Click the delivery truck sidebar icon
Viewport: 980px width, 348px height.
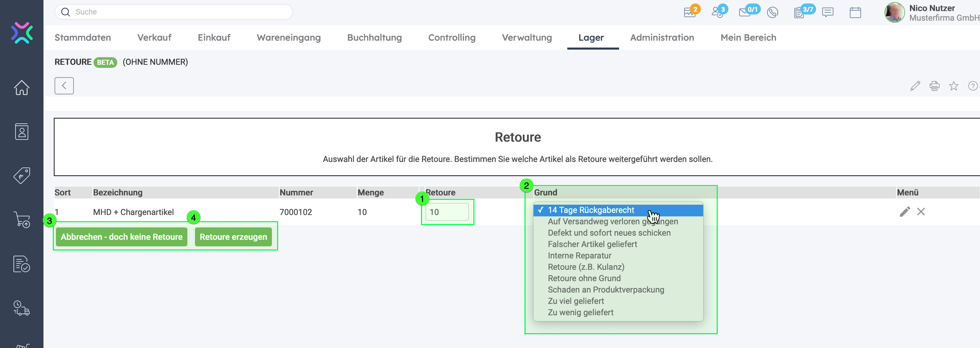[22, 308]
